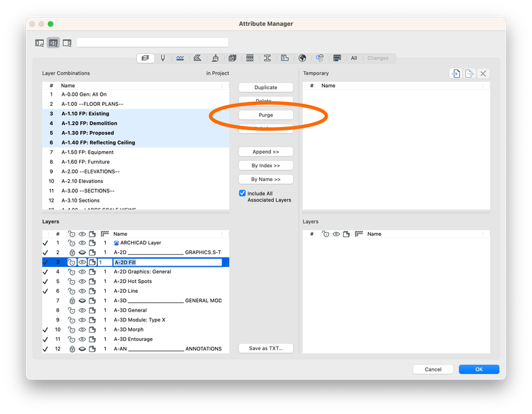Select the search both lists icon
This screenshot has height=414, width=532.
(x=53, y=43)
